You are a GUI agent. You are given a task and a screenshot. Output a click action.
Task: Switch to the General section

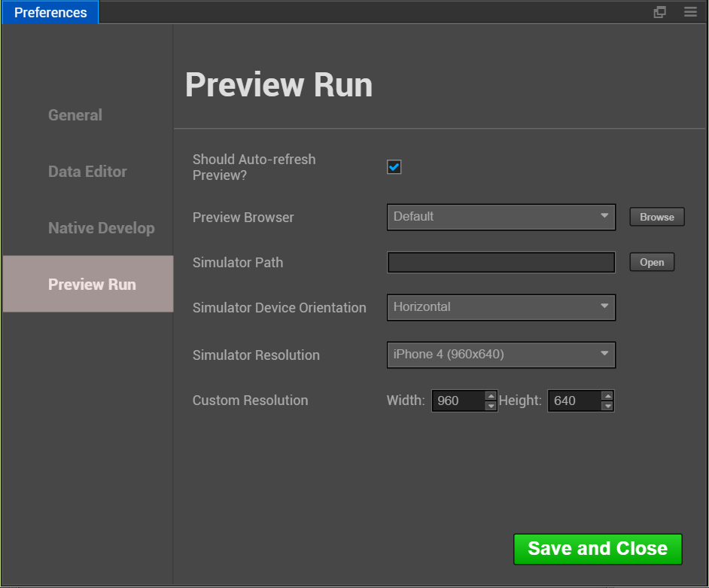click(x=75, y=115)
